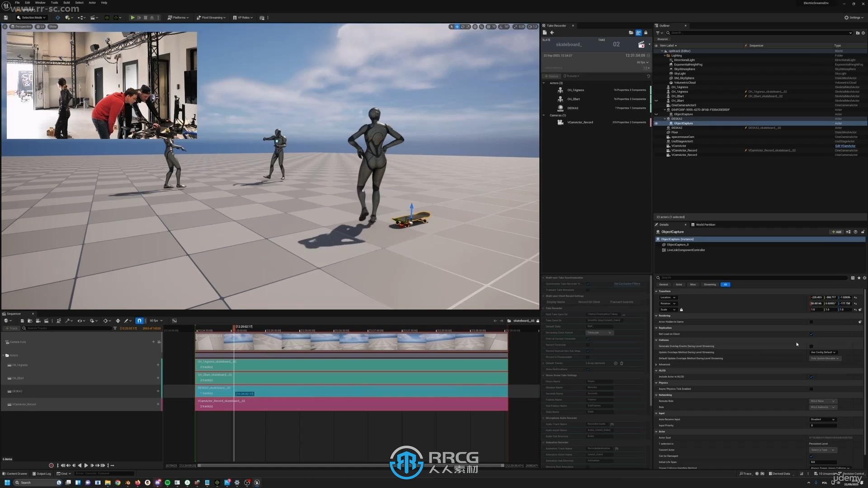The image size is (868, 488).
Task: Open the Build menu
Action: click(66, 3)
